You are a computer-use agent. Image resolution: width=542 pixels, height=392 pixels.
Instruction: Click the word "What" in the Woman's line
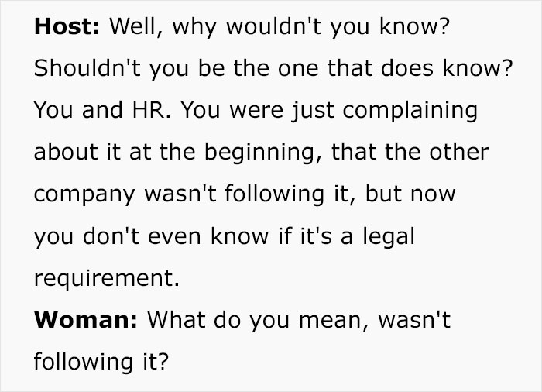click(x=172, y=321)
